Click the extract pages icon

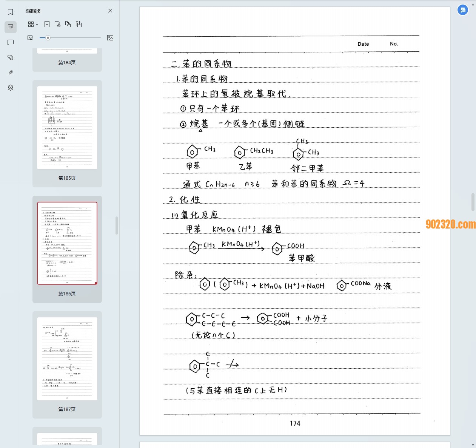(x=79, y=24)
